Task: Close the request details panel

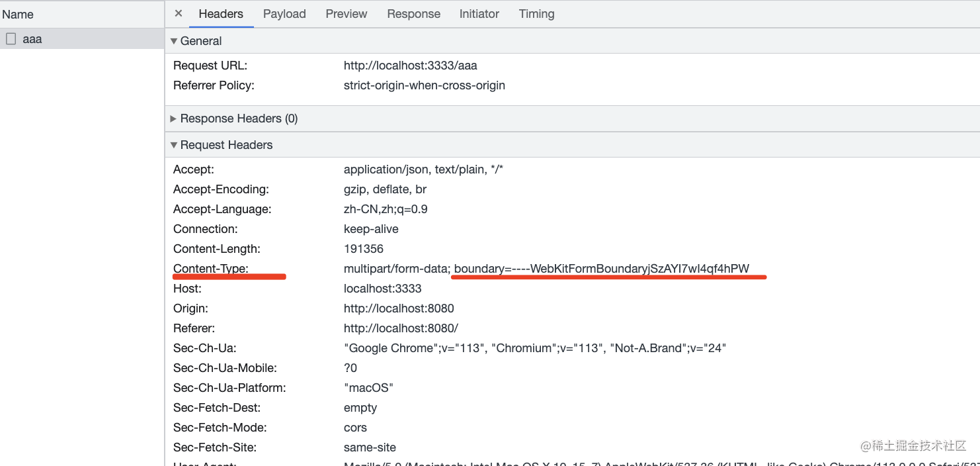Action: 178,13
